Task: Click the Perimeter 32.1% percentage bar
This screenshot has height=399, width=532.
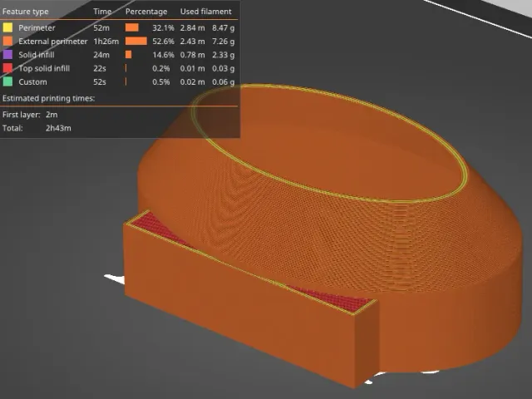Action: [132, 27]
